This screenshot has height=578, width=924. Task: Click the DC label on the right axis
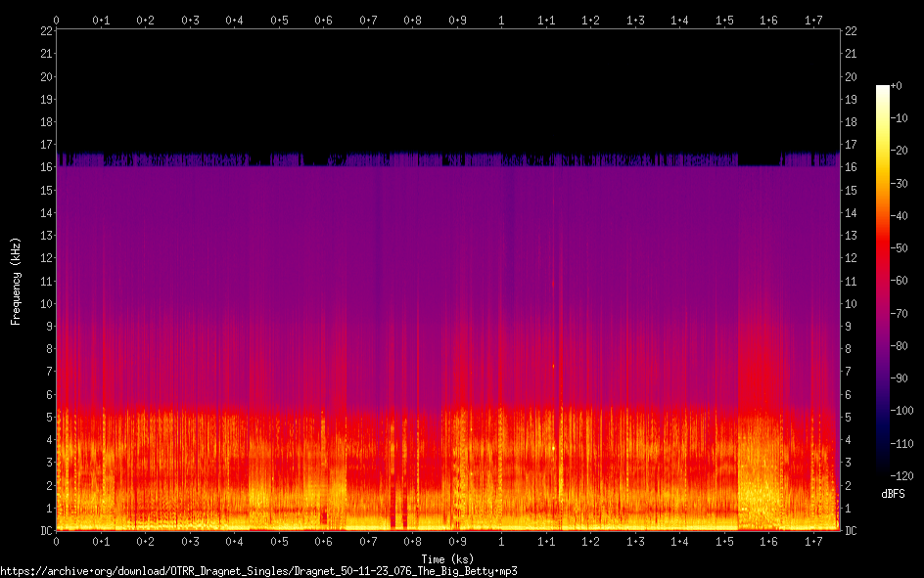(852, 531)
